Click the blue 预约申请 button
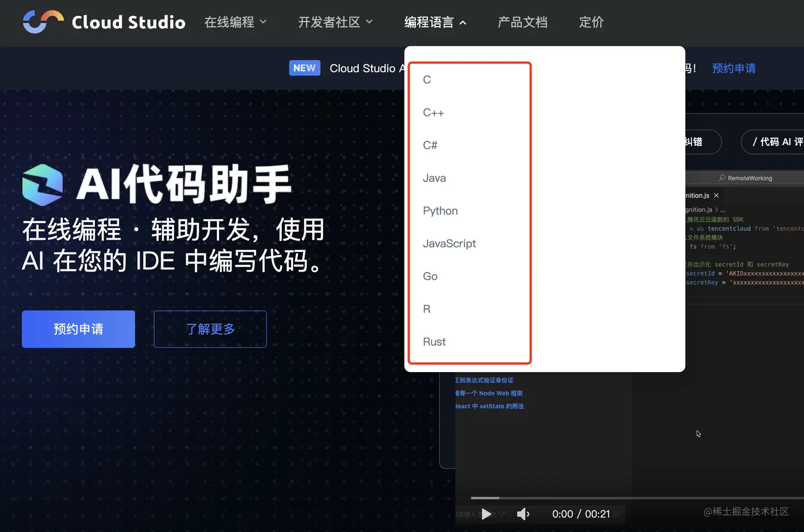804x532 pixels. point(78,329)
